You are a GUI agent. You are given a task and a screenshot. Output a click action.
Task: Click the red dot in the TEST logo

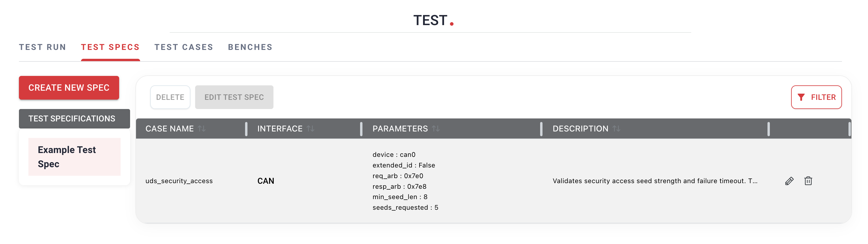coord(451,24)
